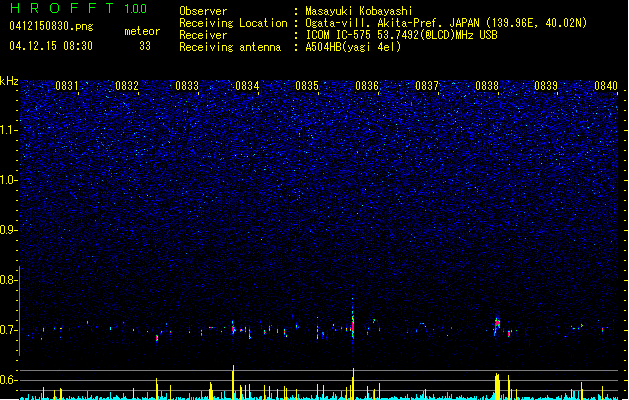Click the Receiver label
The height and width of the screenshot is (400, 629).
(203, 35)
